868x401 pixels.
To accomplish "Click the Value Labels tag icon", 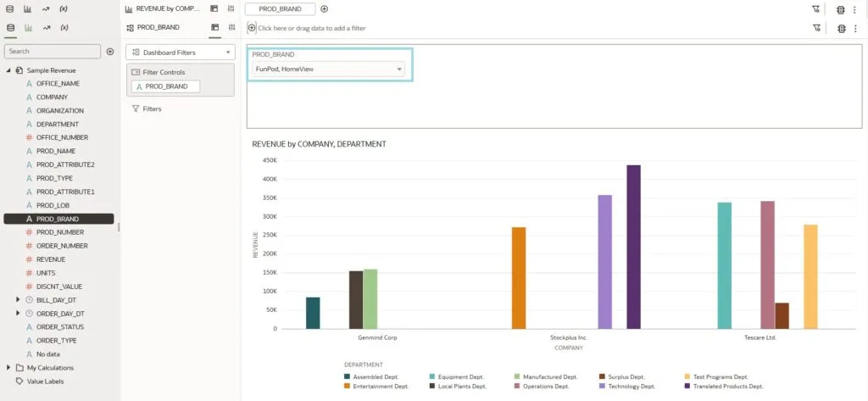I will [19, 382].
